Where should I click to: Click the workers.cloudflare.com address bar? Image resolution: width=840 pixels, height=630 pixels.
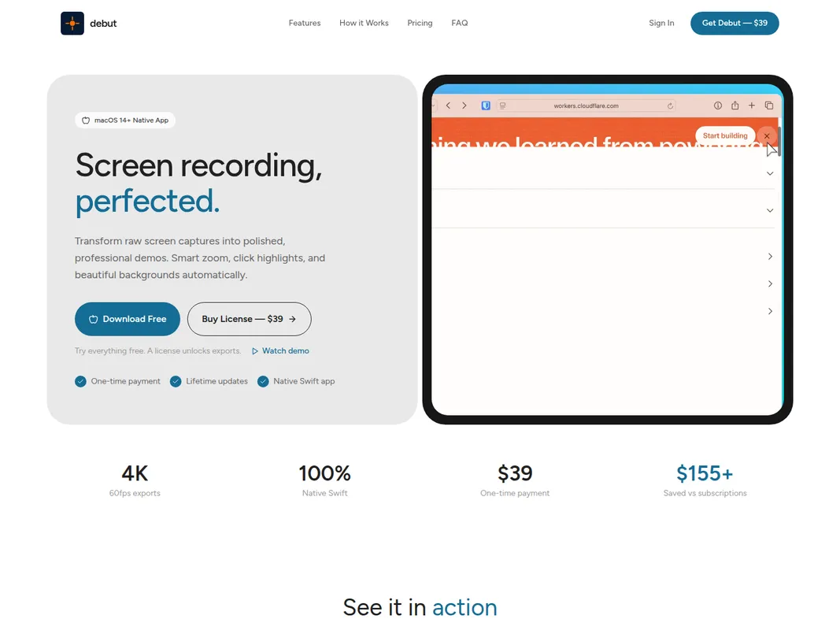click(x=586, y=106)
